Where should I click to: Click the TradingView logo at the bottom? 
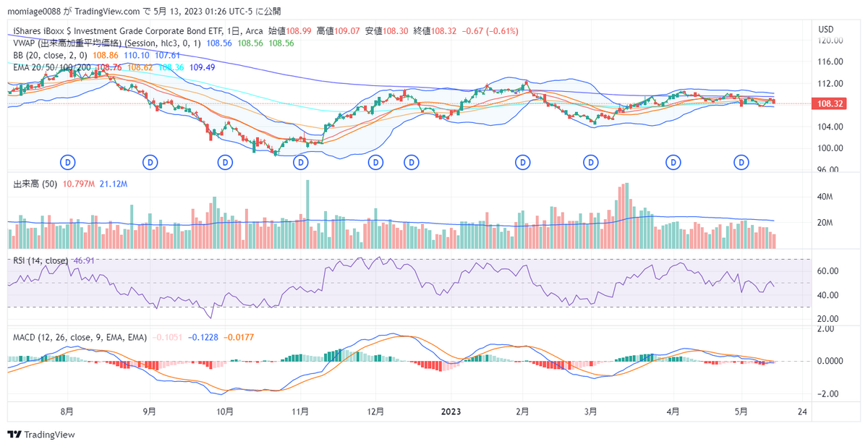point(41,435)
